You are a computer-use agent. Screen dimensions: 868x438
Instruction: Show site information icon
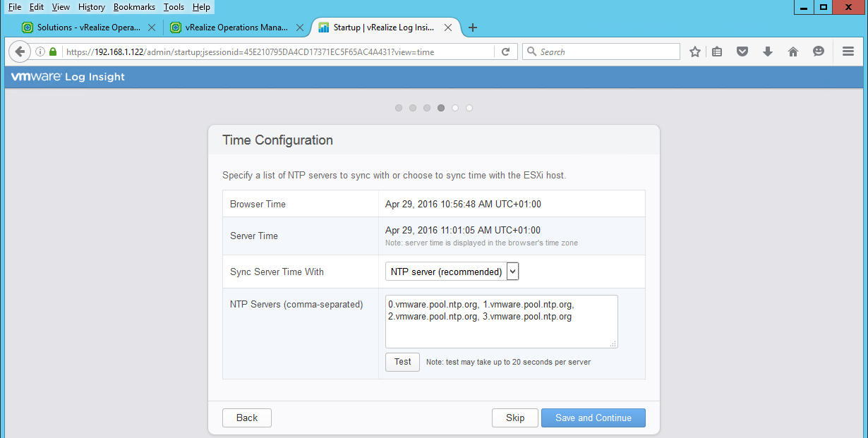[40, 51]
